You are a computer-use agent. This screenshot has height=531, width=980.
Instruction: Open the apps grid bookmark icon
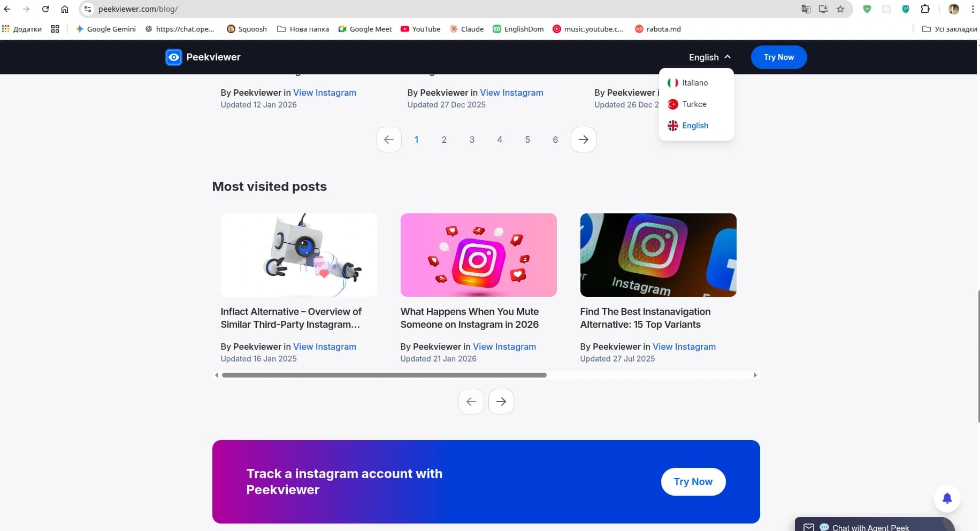point(55,29)
